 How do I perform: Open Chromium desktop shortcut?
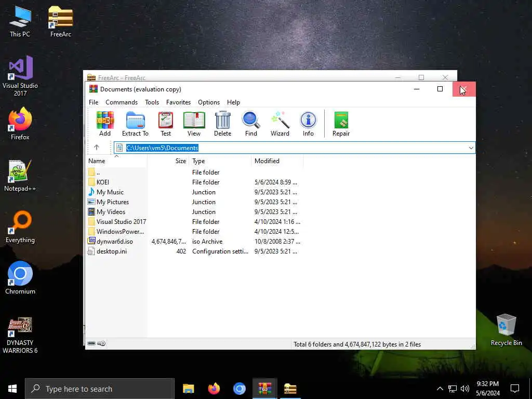tap(20, 278)
